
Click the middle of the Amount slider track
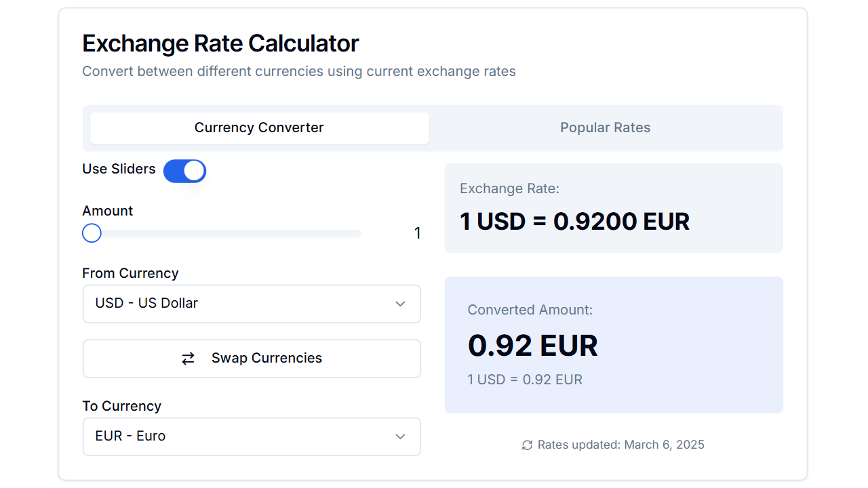[221, 232]
